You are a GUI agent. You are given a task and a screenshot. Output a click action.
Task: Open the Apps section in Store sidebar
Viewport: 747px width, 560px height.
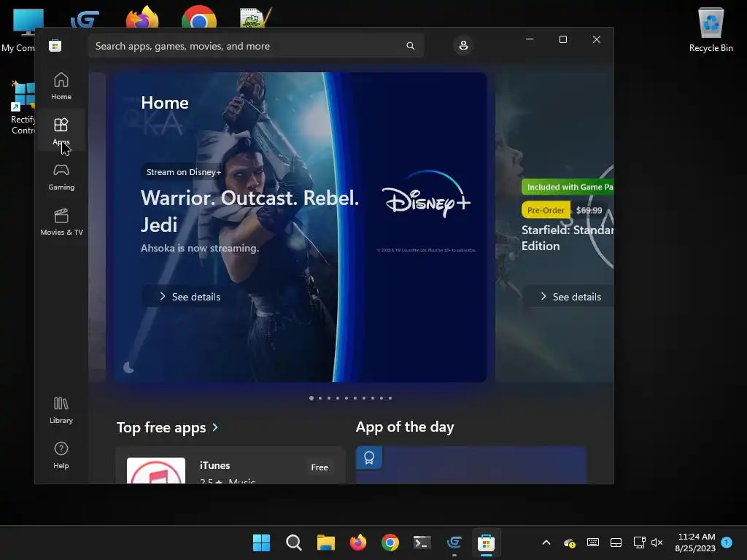point(61,131)
